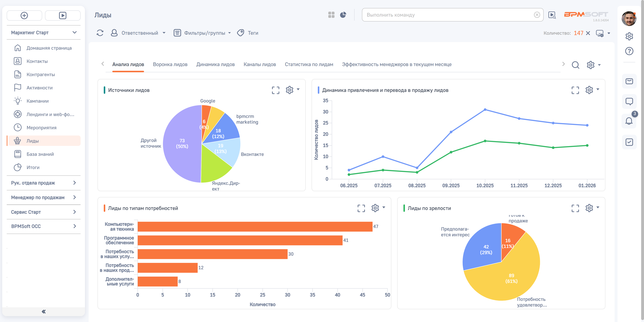The height and width of the screenshot is (322, 644).
Task: Click the plus add button in sidebar
Action: pos(24,15)
